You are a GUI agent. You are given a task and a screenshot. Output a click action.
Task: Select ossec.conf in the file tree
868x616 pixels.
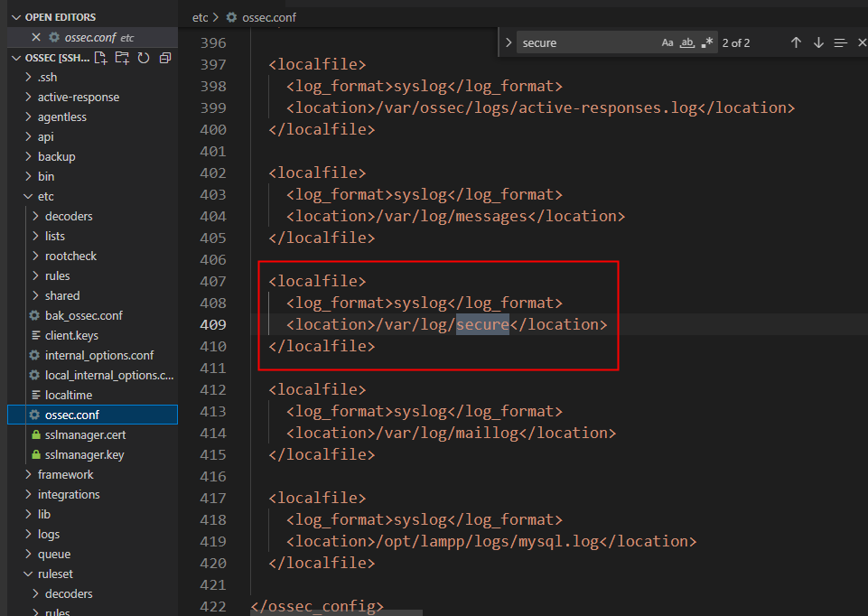coord(92,415)
